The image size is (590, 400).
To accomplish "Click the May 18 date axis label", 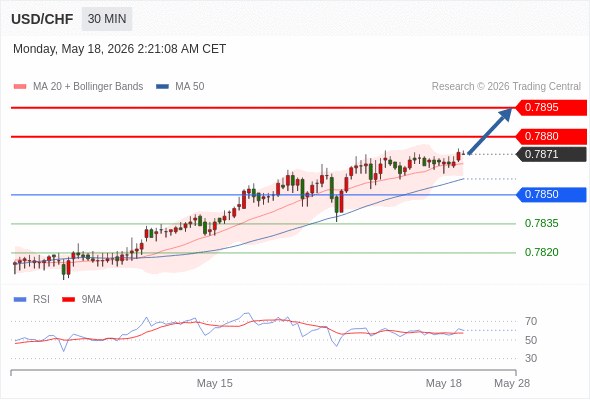I will [x=444, y=383].
